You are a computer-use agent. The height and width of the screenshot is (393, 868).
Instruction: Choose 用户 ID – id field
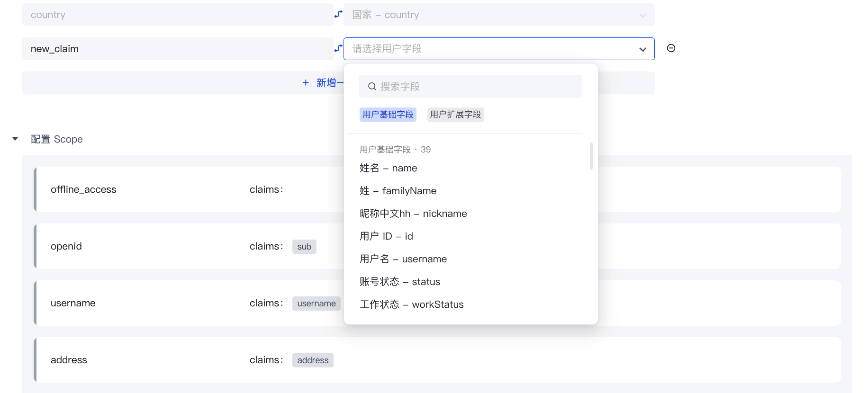tap(386, 236)
